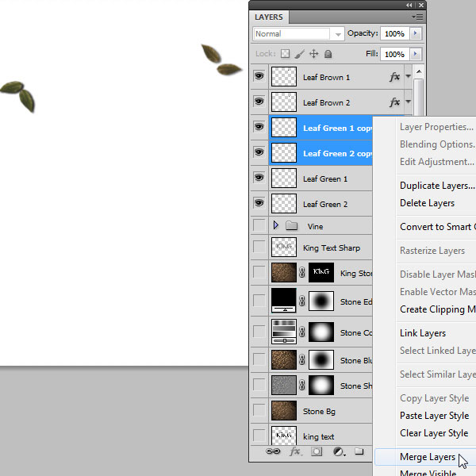Click the lock position move icon
Screen dimensions: 476x476
[x=313, y=54]
